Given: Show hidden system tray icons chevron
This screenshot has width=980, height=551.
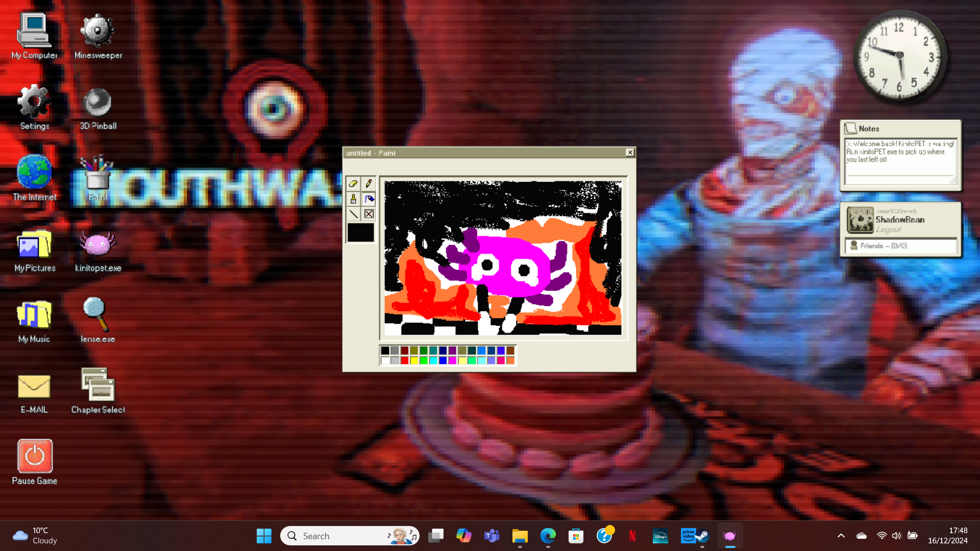Looking at the screenshot, I should coord(841,536).
